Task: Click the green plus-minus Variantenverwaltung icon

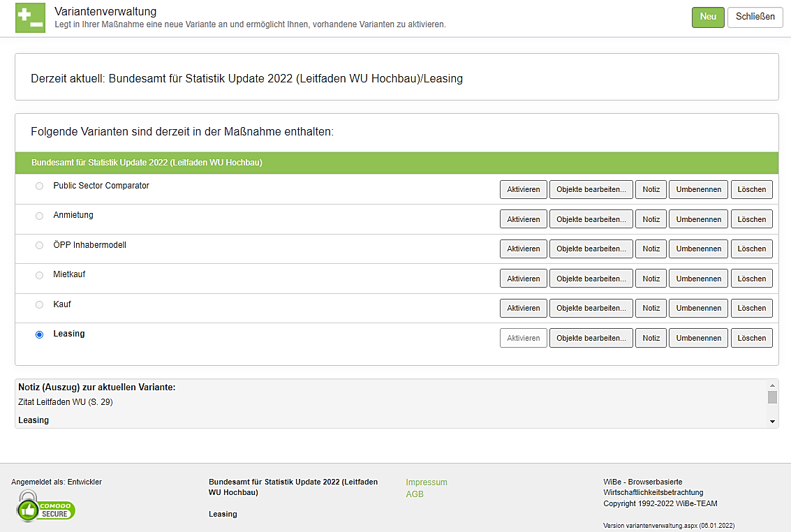Action: [30, 17]
